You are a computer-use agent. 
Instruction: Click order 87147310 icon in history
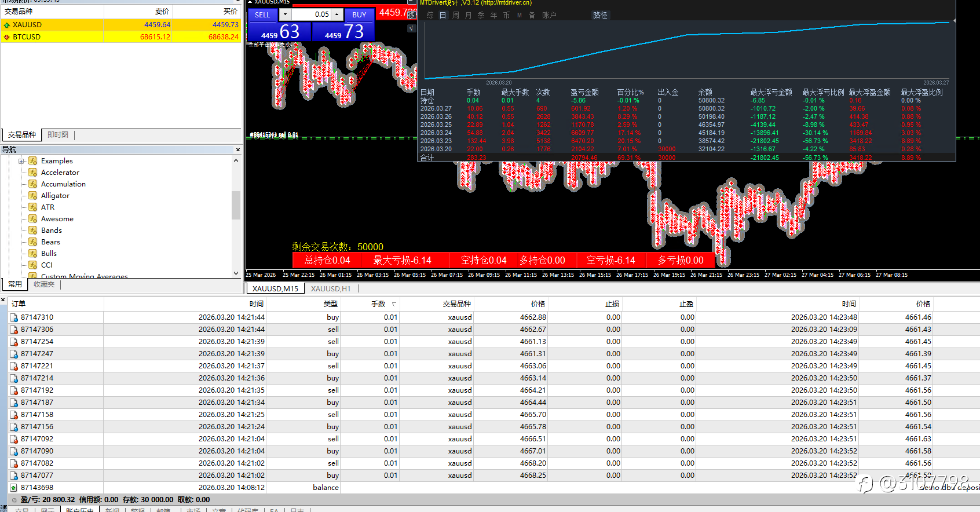click(x=14, y=317)
